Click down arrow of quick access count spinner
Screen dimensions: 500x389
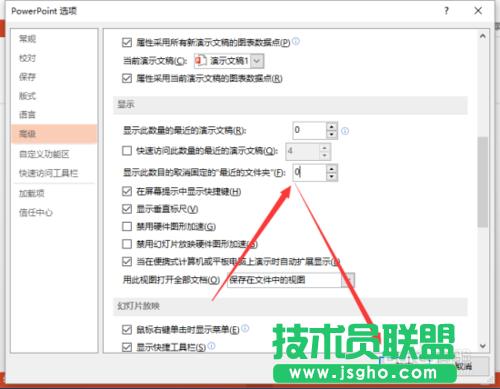(325, 155)
